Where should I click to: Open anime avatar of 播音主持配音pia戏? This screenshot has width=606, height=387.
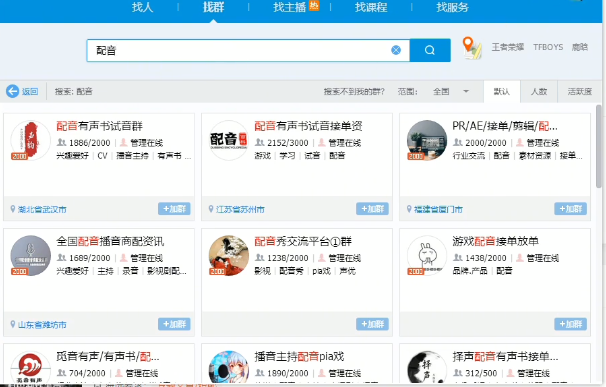click(x=228, y=368)
